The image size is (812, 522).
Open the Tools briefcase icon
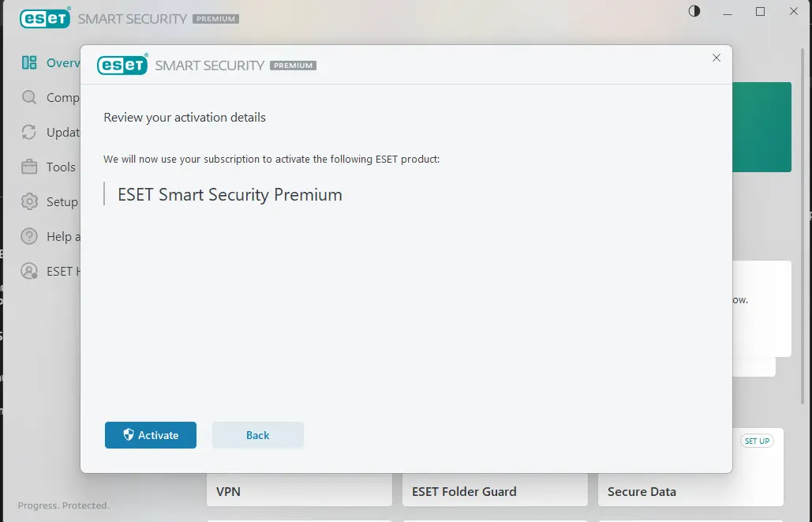(29, 167)
